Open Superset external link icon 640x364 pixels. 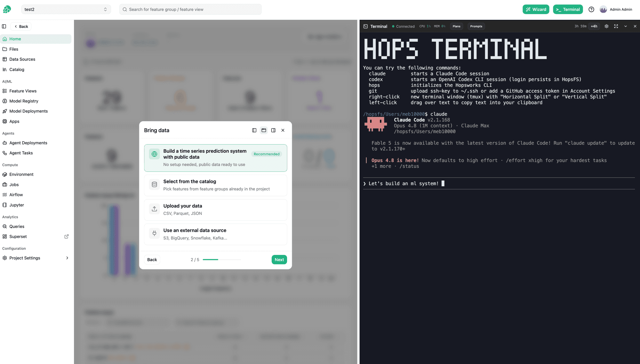[67, 236]
